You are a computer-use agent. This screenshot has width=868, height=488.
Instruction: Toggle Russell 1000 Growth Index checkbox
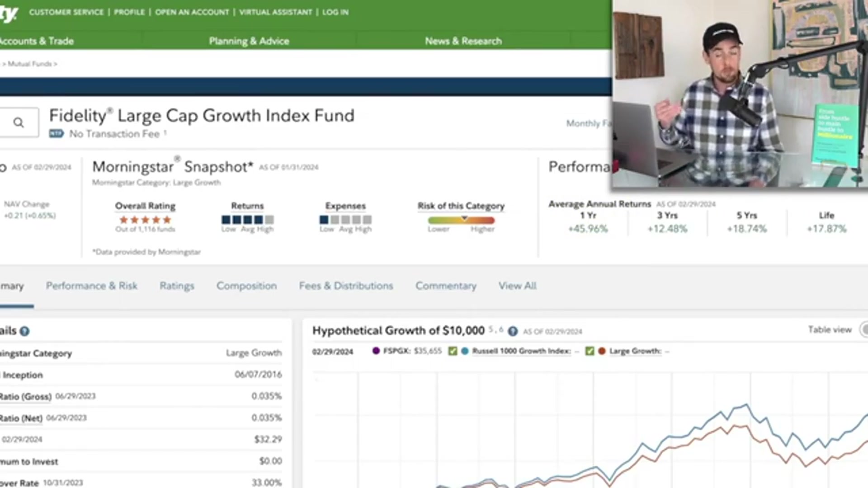click(453, 351)
